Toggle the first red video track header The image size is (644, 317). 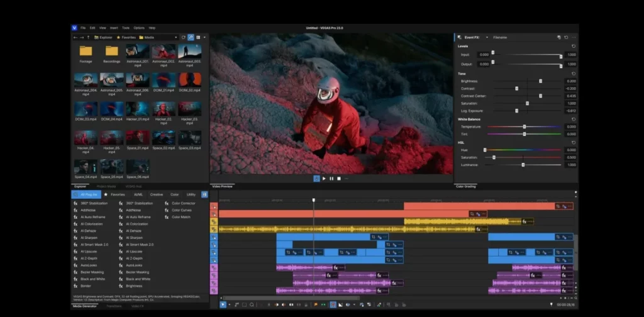pos(214,206)
